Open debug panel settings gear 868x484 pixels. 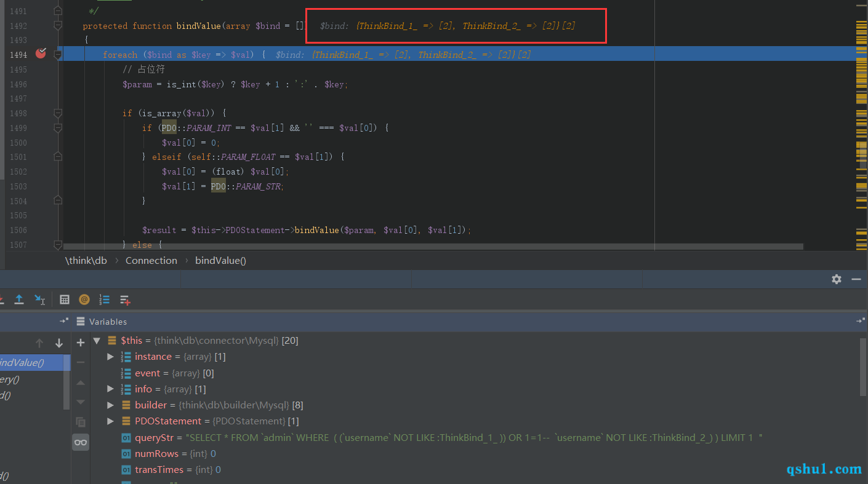836,279
